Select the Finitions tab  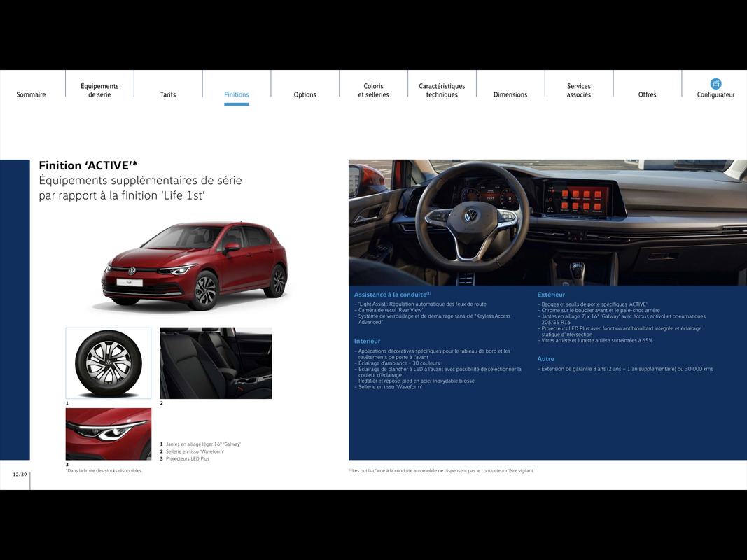[237, 94]
